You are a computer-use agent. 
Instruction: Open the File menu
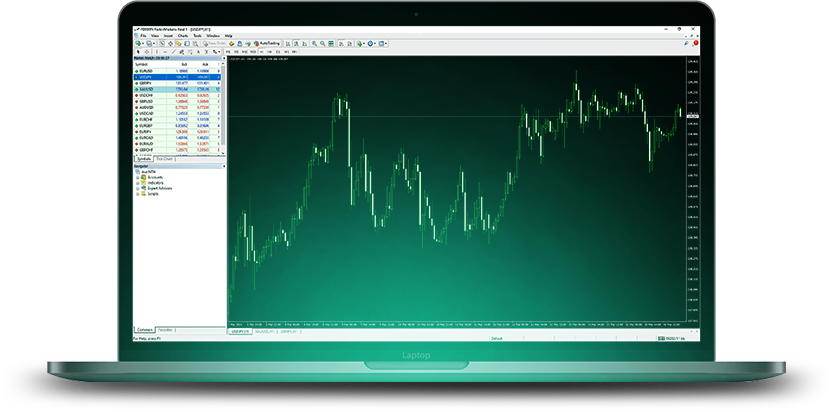143,36
